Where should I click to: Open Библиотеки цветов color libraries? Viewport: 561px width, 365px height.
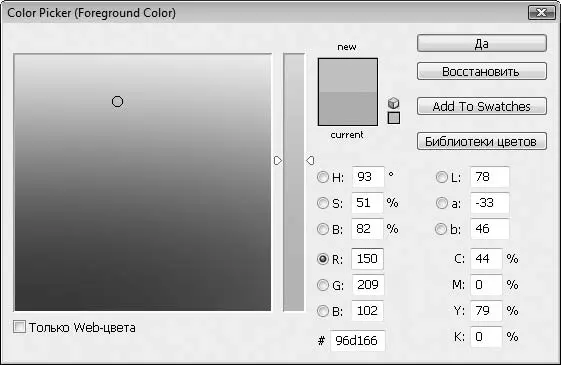[482, 141]
